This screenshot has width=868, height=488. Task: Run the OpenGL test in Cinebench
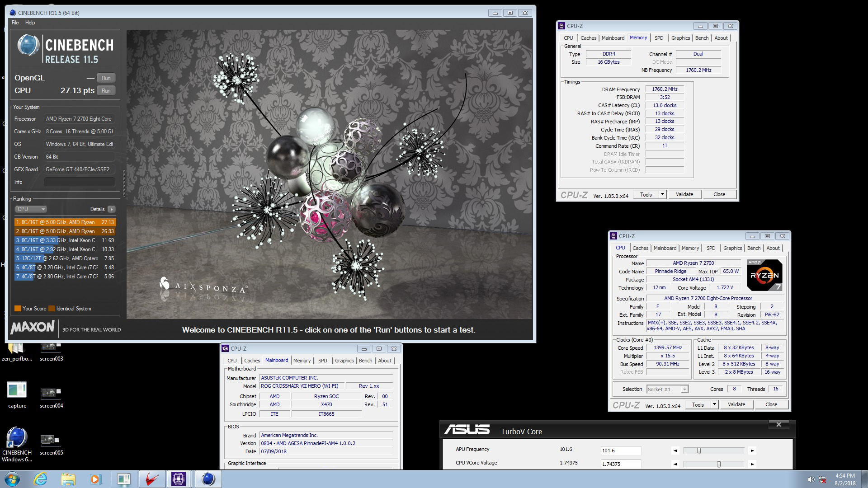pyautogui.click(x=106, y=78)
